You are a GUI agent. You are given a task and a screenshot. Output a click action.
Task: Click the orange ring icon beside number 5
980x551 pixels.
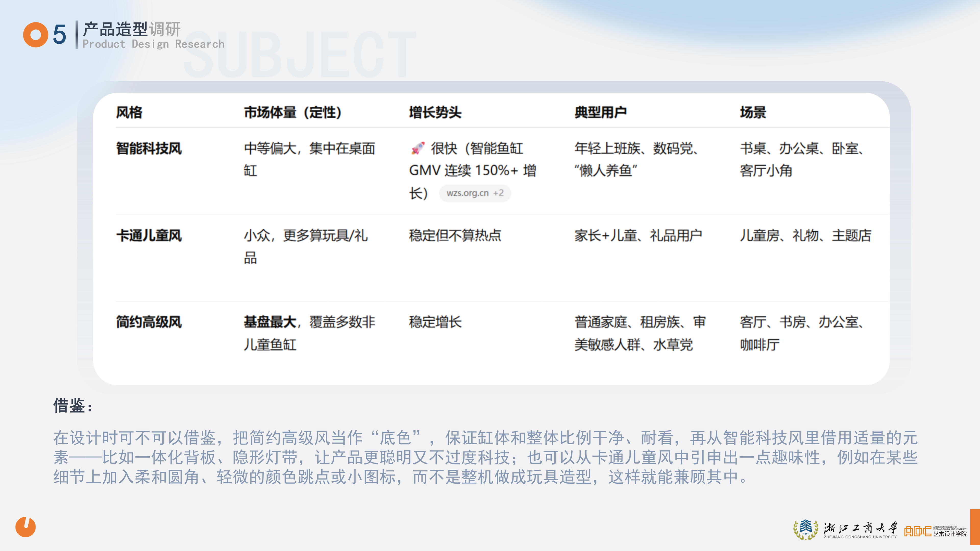click(35, 35)
